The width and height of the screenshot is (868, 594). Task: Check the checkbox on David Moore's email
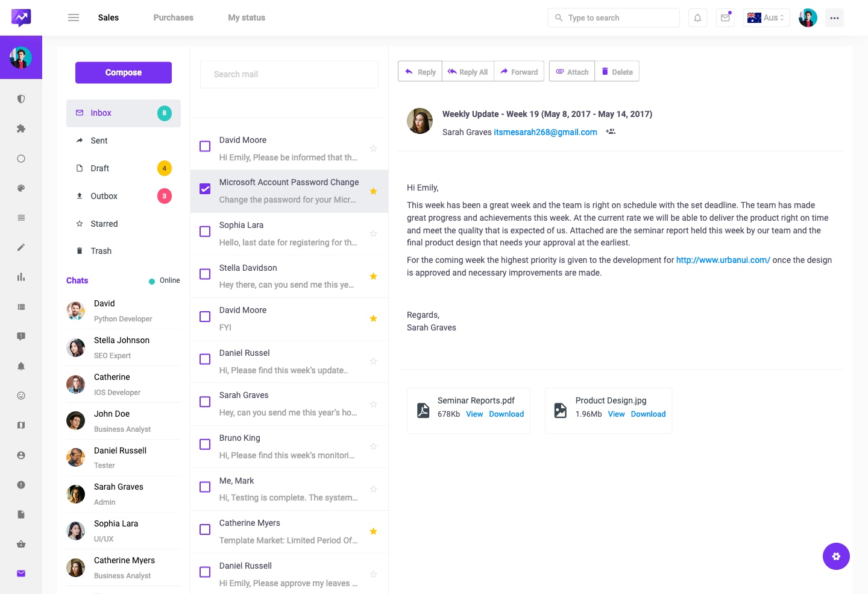pos(205,146)
